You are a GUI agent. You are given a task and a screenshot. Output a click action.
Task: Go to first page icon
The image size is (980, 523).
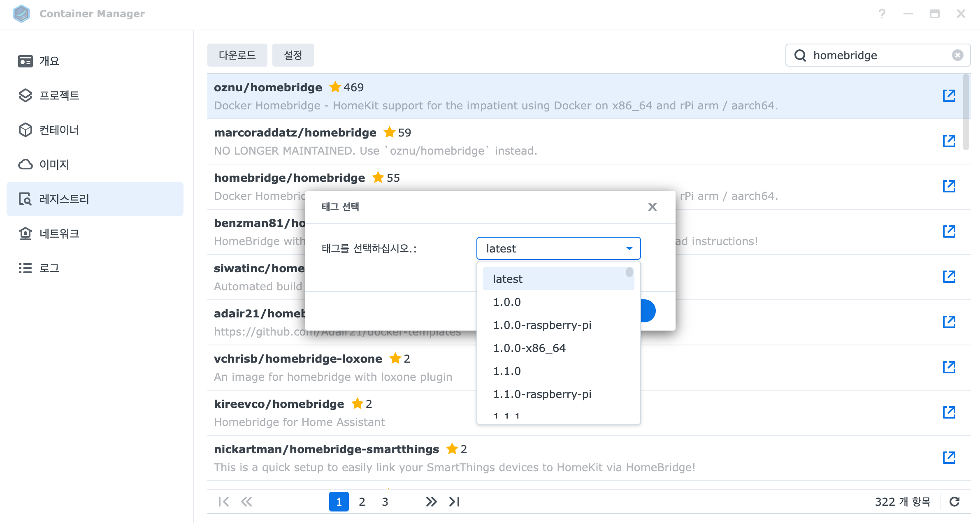(x=224, y=502)
